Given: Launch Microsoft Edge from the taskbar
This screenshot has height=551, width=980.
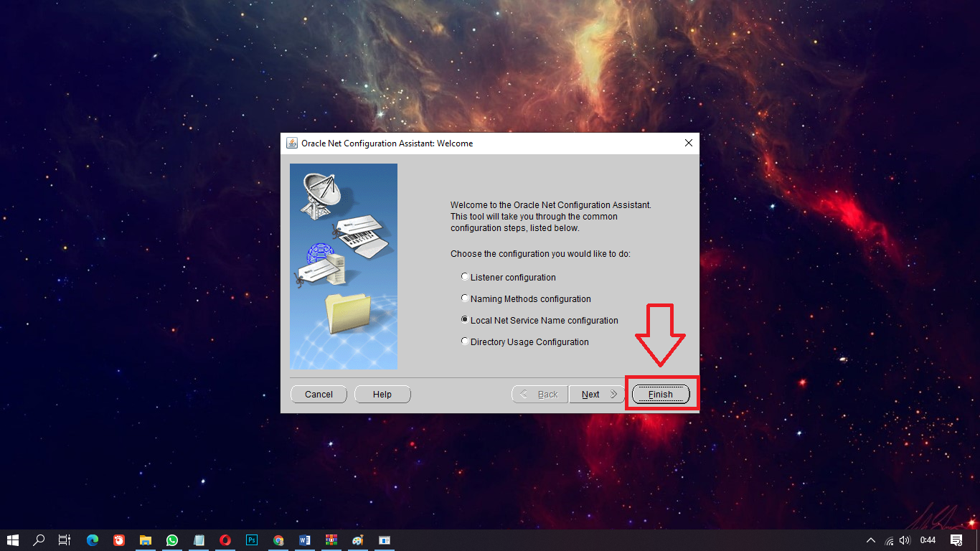Looking at the screenshot, I should (x=93, y=540).
